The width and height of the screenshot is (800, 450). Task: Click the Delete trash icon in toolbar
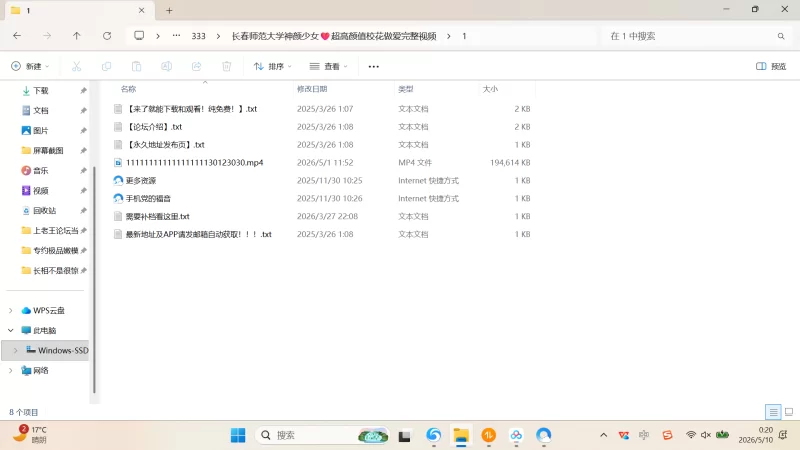click(227, 66)
